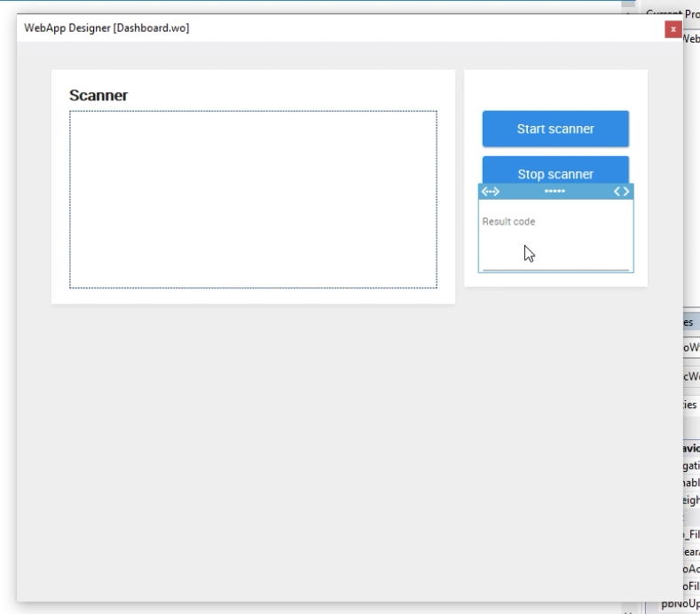Image resolution: width=700 pixels, height=614 pixels.
Task: Click the bold Behavior category in properties
Action: 691,449
